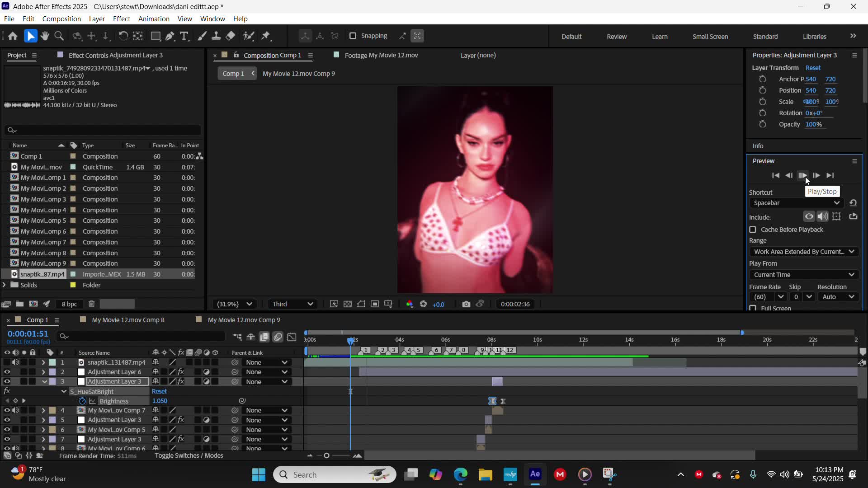The width and height of the screenshot is (868, 488).
Task: Switch to the My Movie 12.mov Comp 8 tab
Action: point(128,319)
